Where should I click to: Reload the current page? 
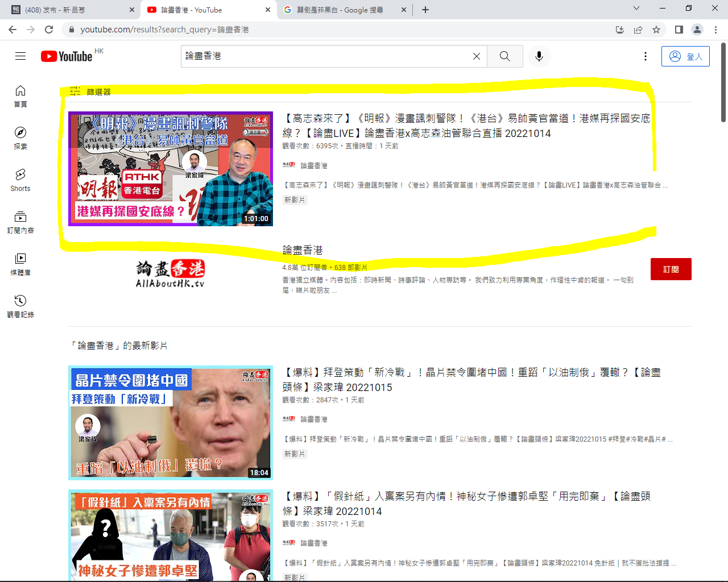click(x=49, y=30)
